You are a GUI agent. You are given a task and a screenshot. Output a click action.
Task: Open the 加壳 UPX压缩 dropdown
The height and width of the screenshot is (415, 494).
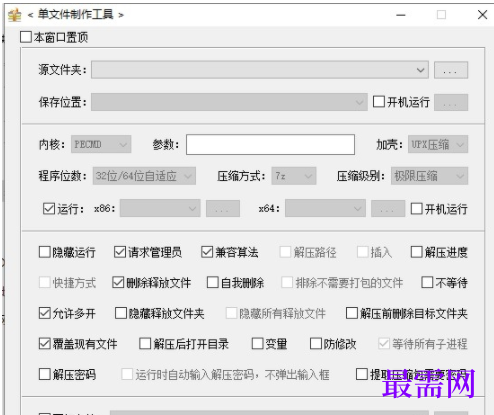coord(438,144)
